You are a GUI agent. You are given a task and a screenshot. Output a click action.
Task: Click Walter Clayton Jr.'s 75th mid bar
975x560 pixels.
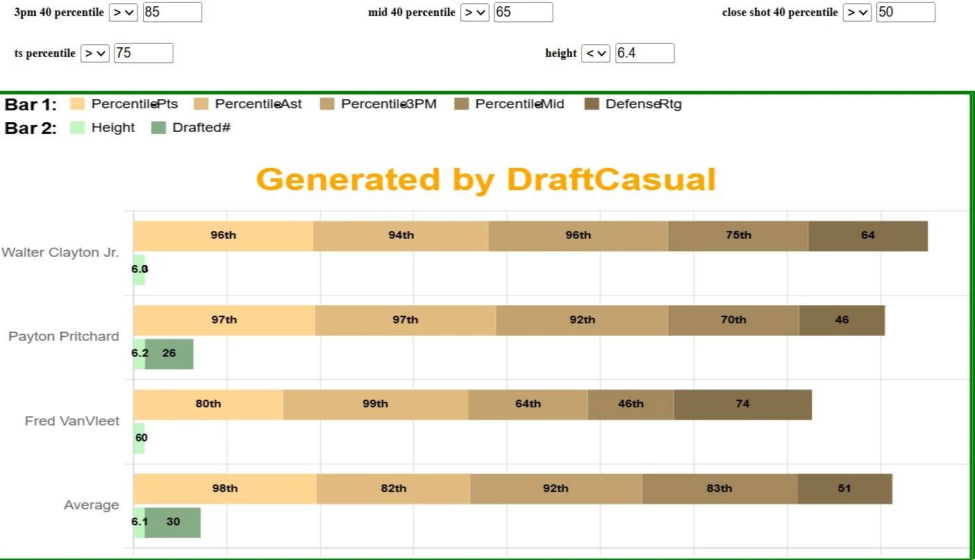pyautogui.click(x=738, y=236)
